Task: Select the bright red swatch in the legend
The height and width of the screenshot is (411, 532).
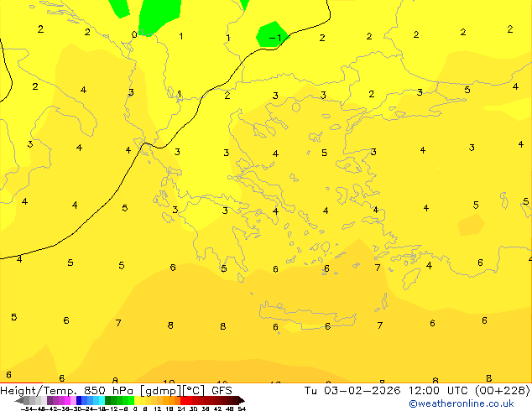Action: tap(183, 400)
